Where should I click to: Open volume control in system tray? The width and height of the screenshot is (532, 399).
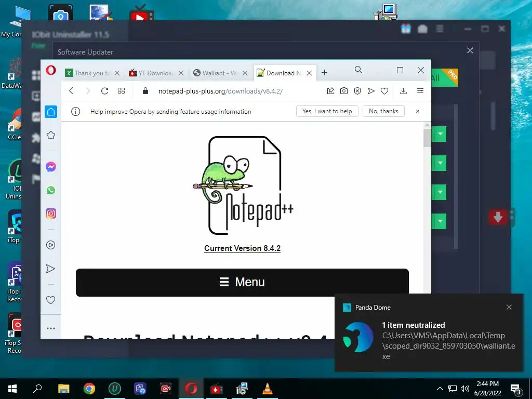click(x=465, y=389)
